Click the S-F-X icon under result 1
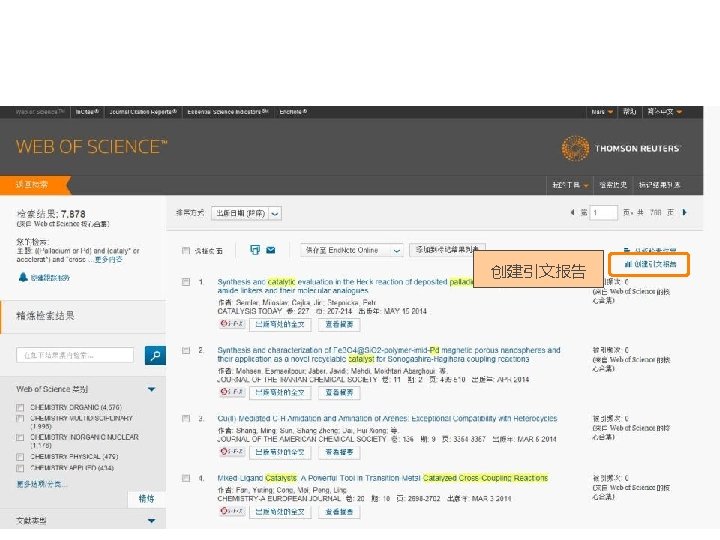The image size is (720, 540). 232,324
